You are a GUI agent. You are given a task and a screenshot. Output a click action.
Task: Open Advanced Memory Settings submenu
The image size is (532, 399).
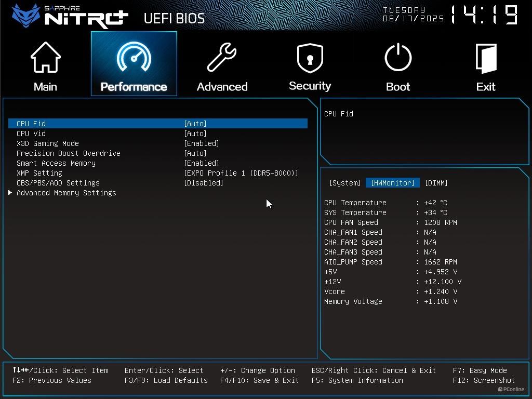[66, 193]
